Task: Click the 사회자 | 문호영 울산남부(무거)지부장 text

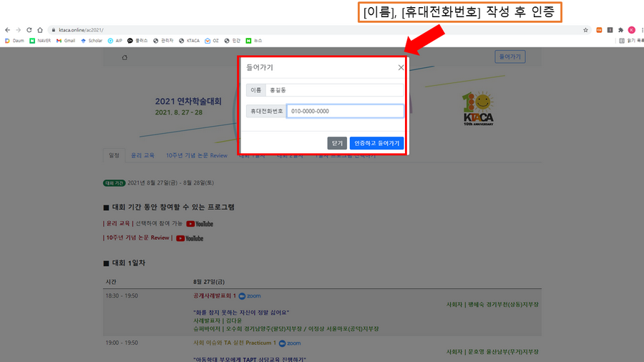Action: (x=492, y=352)
